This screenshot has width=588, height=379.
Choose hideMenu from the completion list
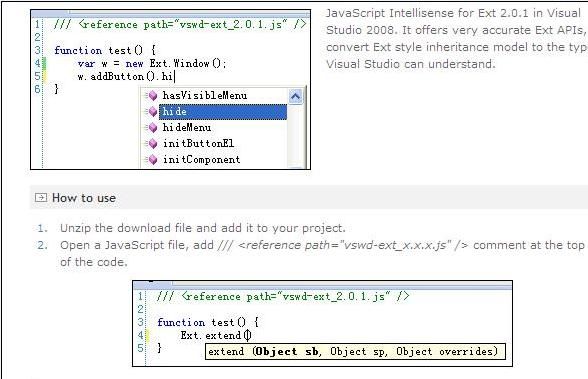[x=187, y=128]
